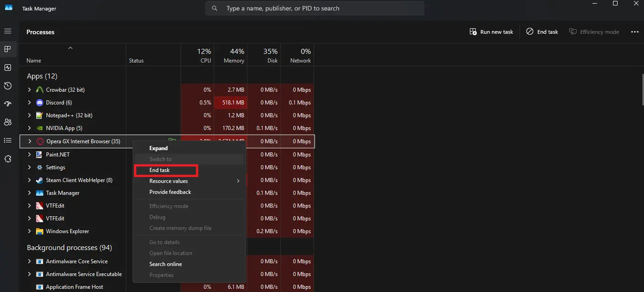Click Provide feedback menu entry
Image resolution: width=644 pixels, height=292 pixels.
tap(170, 192)
